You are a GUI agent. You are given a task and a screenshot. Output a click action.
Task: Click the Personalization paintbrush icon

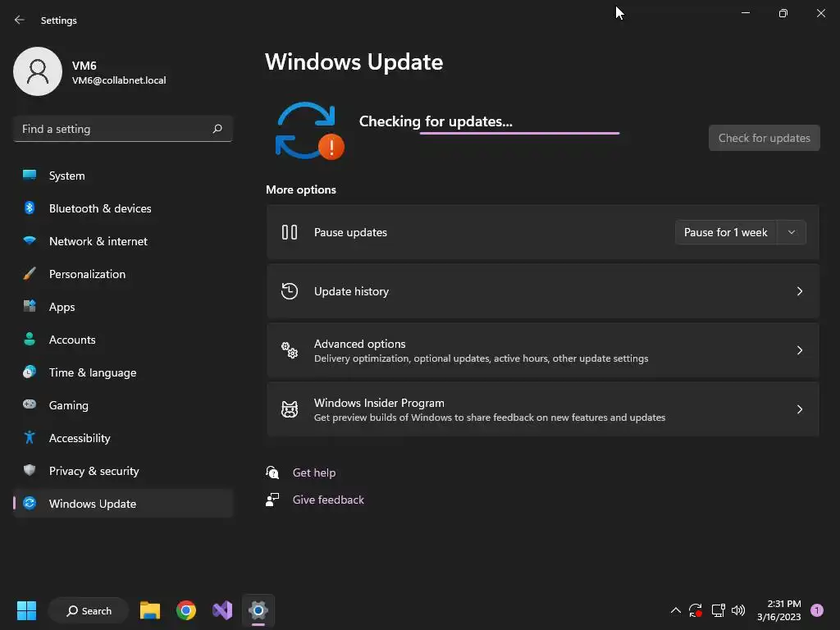(30, 273)
